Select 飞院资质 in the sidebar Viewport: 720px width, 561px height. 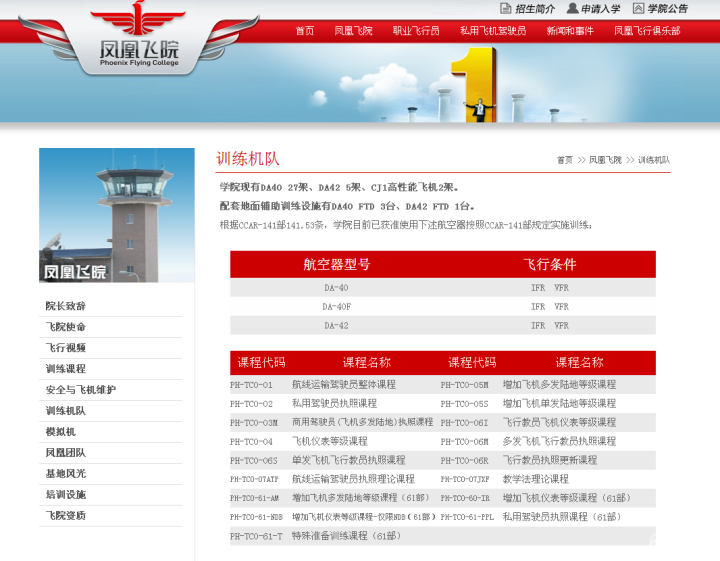(x=65, y=516)
